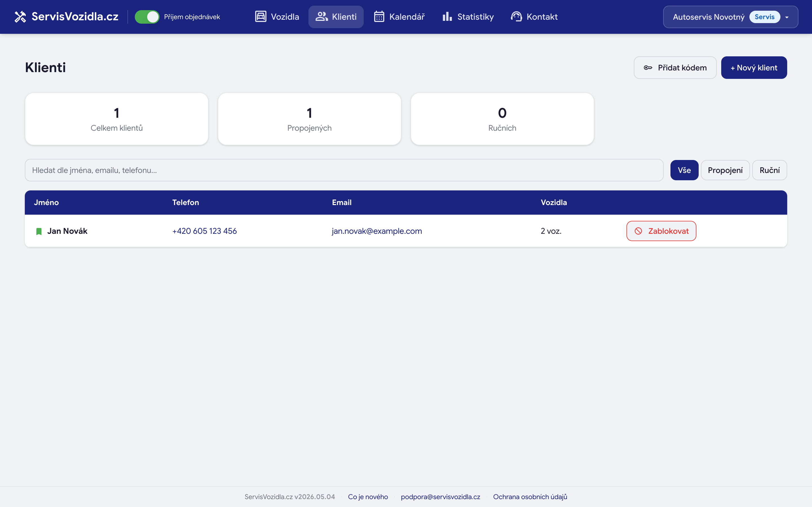812x507 pixels.
Task: Filter clients by Propojení
Action: pos(725,170)
